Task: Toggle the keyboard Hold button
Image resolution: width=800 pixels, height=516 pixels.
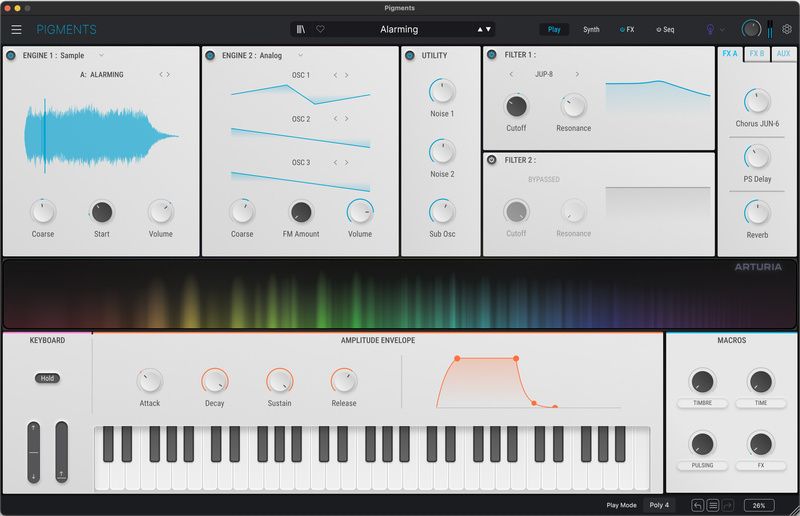Action: pyautogui.click(x=47, y=378)
